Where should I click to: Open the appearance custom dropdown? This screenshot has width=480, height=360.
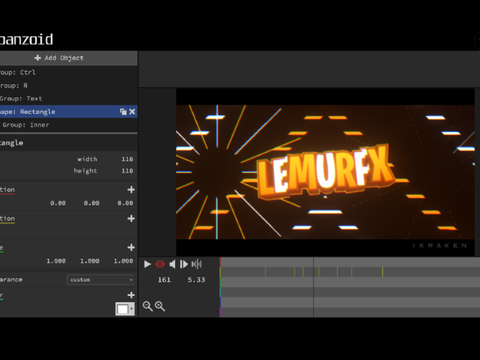pos(101,280)
